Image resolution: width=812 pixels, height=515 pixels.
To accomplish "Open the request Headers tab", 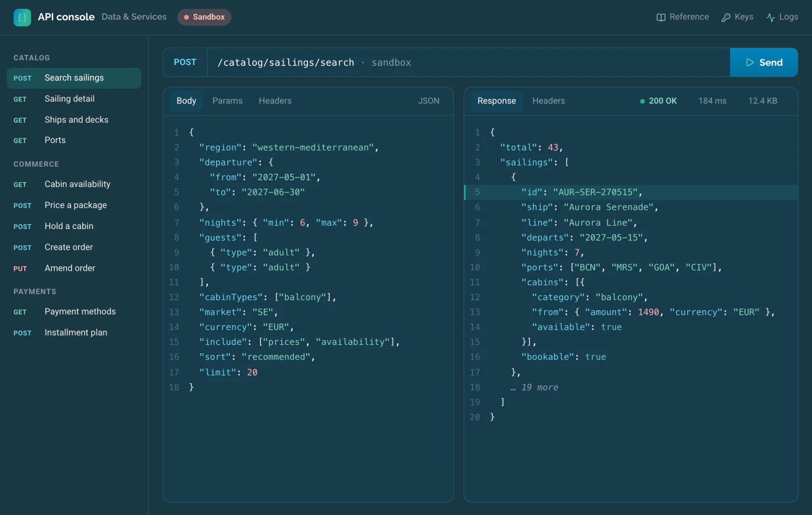I will 275,101.
